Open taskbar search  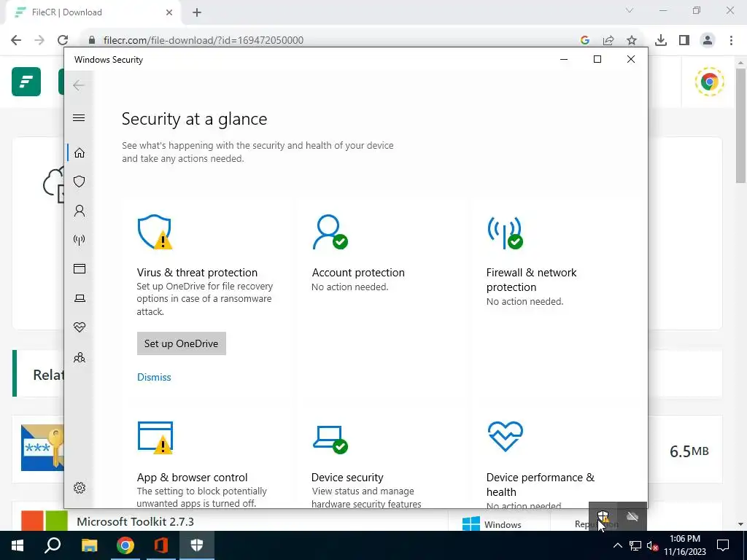[x=53, y=545]
